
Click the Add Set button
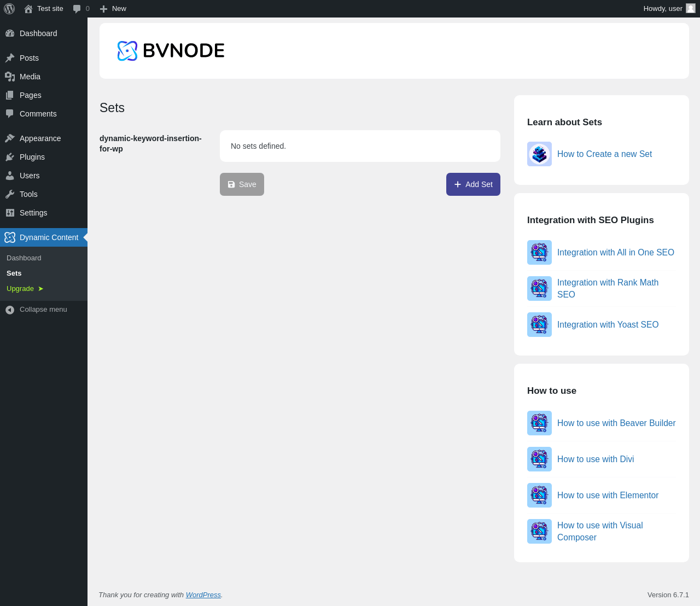coord(473,184)
